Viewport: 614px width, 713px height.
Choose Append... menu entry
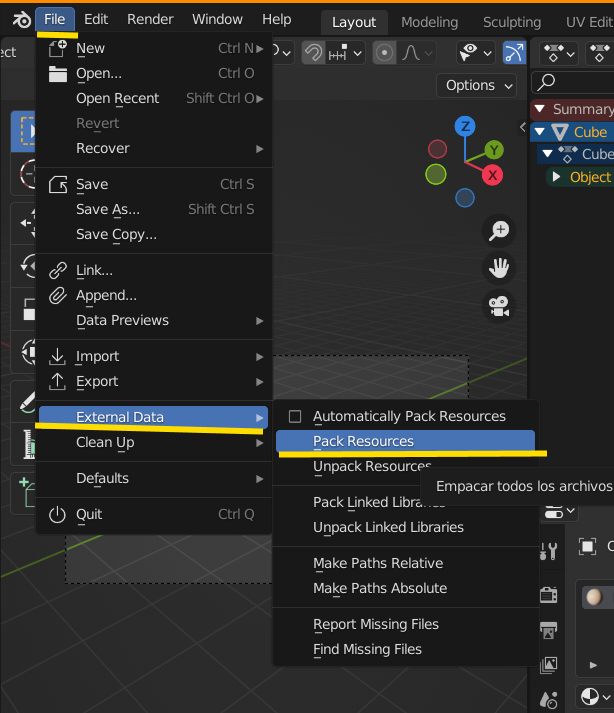154,295
